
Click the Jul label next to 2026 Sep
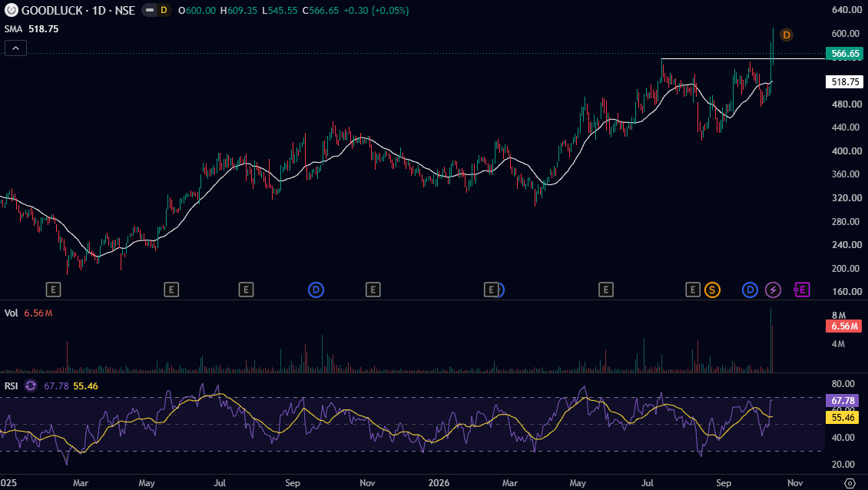[647, 483]
